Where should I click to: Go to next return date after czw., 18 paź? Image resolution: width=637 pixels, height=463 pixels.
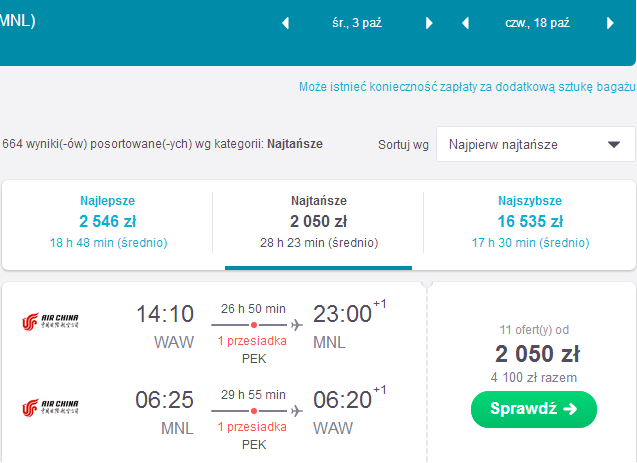click(x=610, y=23)
